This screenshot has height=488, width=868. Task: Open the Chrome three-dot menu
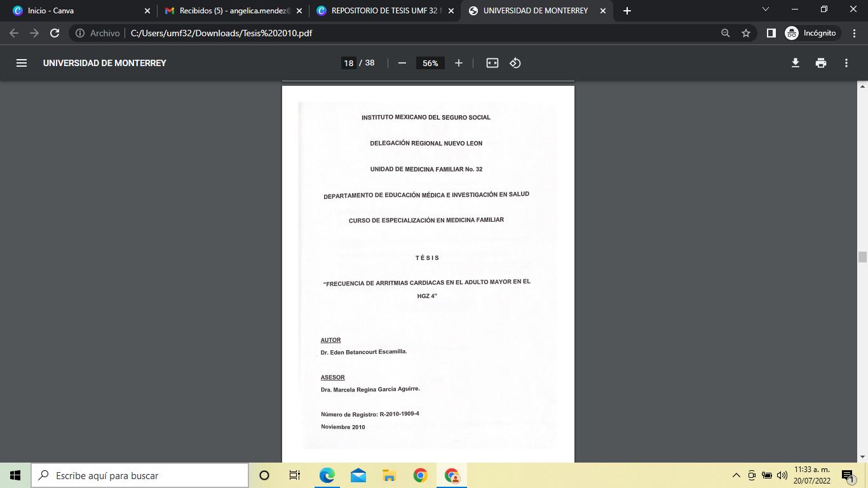tap(855, 33)
